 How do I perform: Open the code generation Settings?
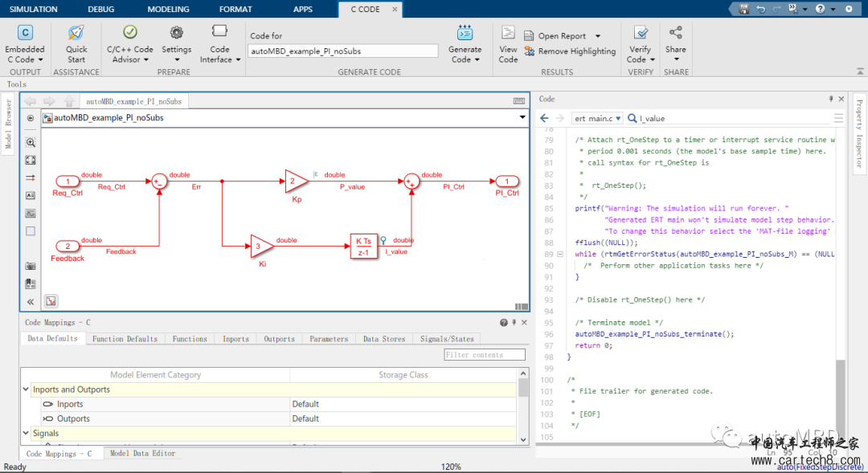177,44
